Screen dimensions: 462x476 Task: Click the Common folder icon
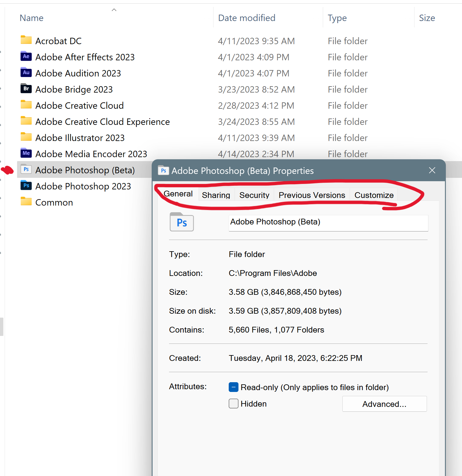(26, 202)
